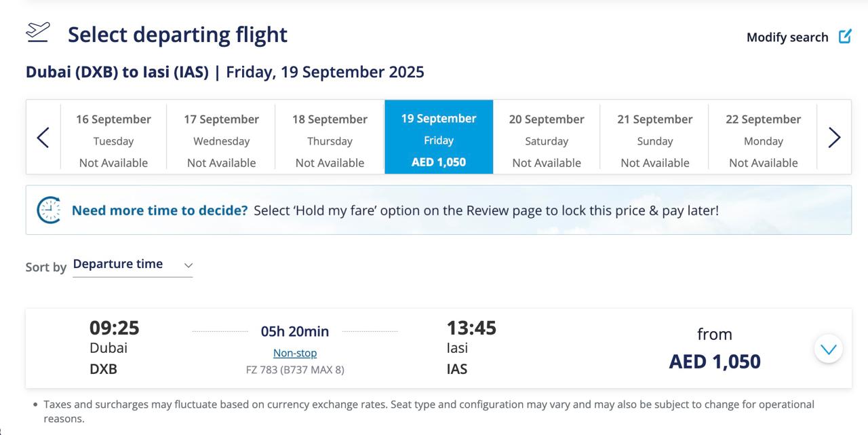Click the clock icon in fare hold banner
Viewport: 868px width, 435px height.
click(x=49, y=210)
